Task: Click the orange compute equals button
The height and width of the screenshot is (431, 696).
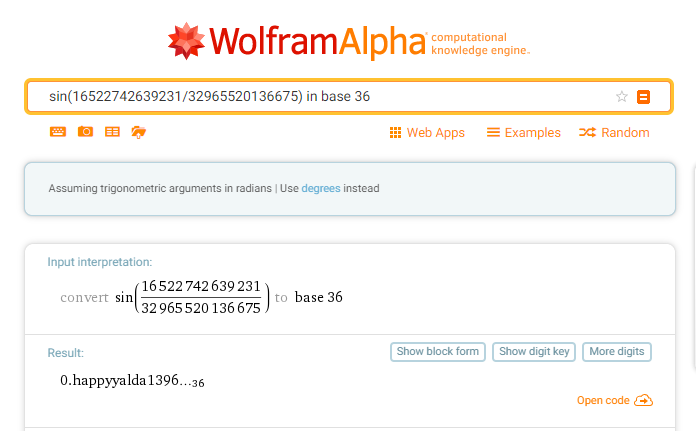Action: click(643, 97)
